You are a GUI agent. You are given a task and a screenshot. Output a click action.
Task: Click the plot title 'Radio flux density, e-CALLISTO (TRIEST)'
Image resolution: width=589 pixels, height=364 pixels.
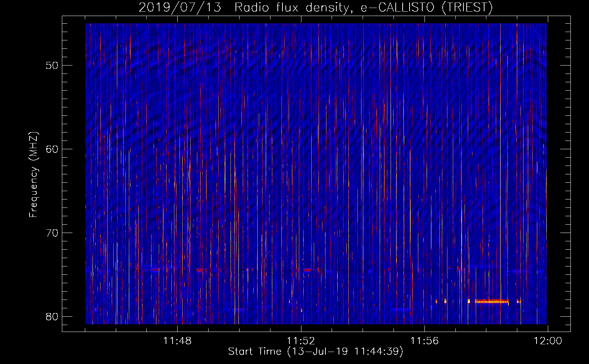pyautogui.click(x=363, y=8)
